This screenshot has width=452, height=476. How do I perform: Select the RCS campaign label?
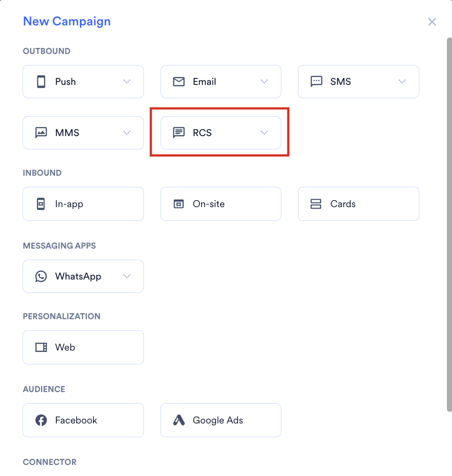pyautogui.click(x=202, y=133)
